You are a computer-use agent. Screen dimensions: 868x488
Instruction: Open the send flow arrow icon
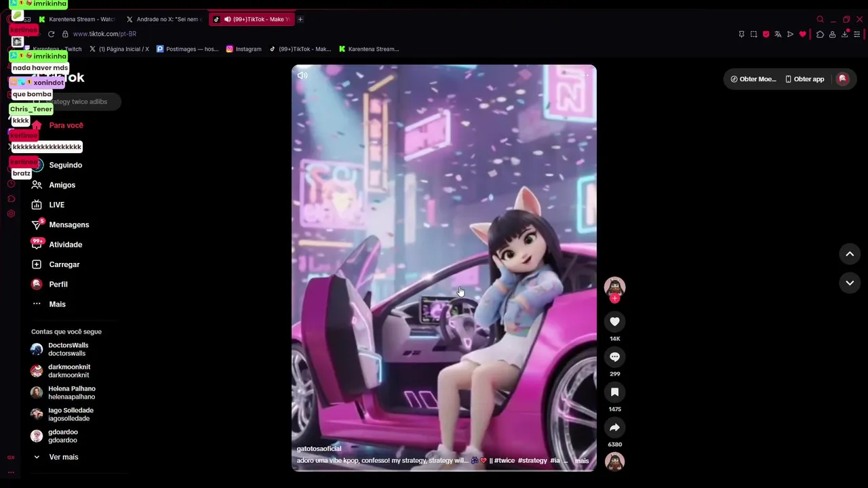(x=790, y=34)
